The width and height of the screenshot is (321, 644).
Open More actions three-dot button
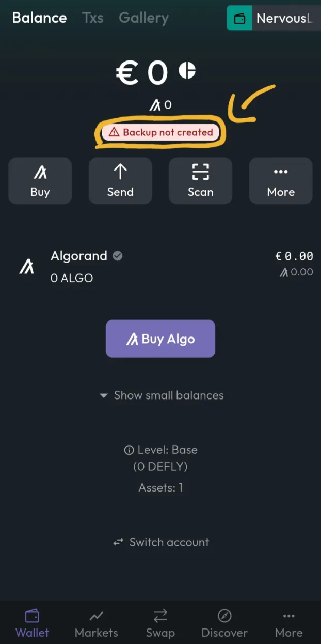tap(281, 181)
